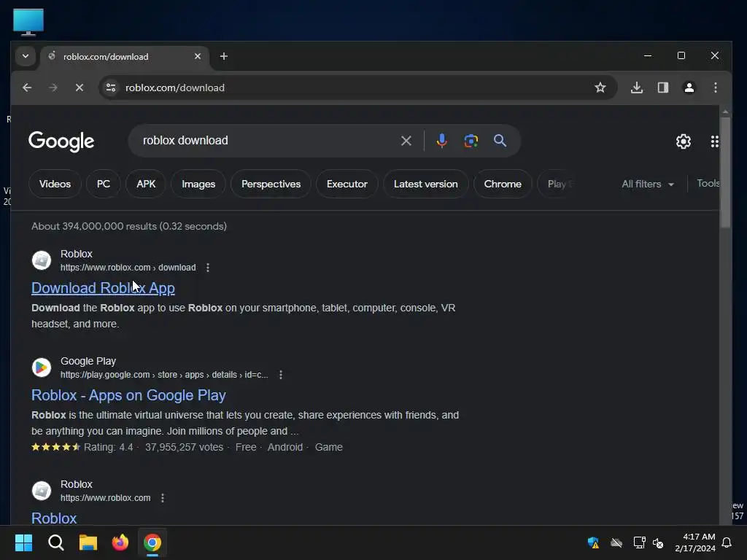Expand the tab search dropdown
Screen dimensions: 747x560
26,56
